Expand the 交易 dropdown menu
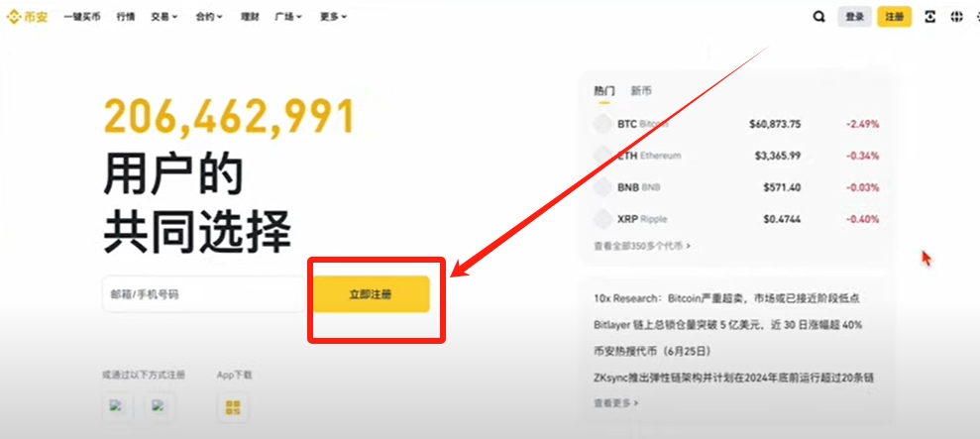This screenshot has height=439, width=980. click(x=163, y=17)
